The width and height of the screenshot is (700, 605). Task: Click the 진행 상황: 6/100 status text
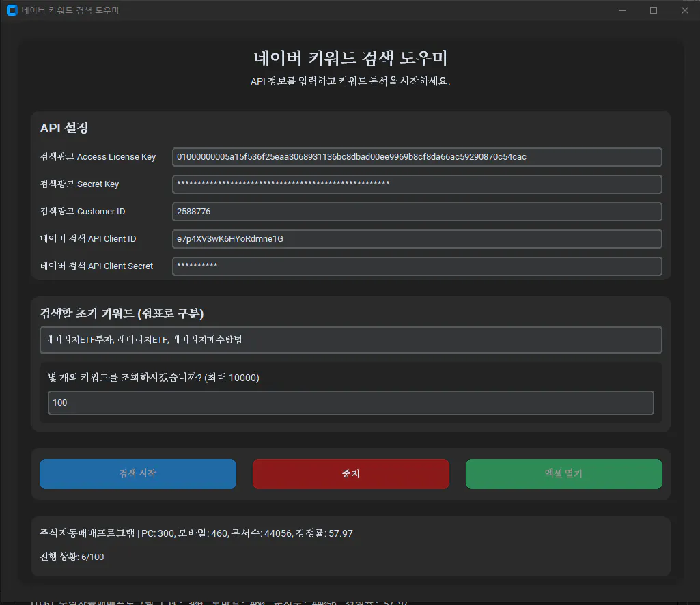[72, 557]
